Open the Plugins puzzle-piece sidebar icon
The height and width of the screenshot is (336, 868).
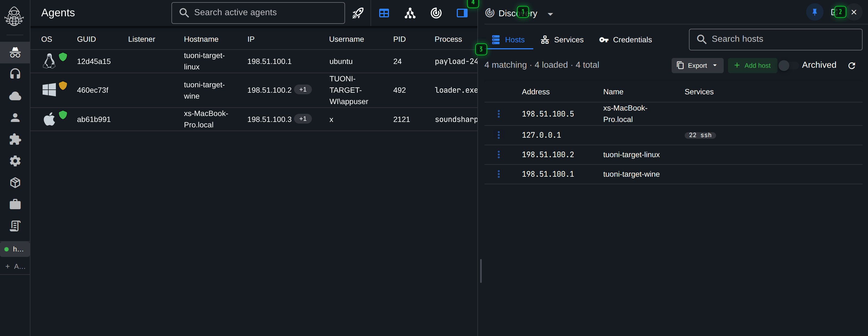coord(15,139)
